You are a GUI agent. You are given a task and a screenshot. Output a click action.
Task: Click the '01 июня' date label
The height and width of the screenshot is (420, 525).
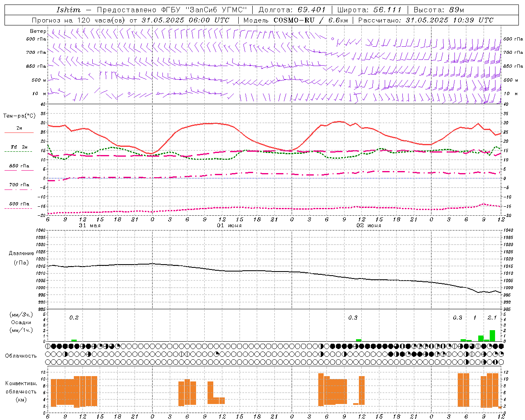tap(229, 225)
